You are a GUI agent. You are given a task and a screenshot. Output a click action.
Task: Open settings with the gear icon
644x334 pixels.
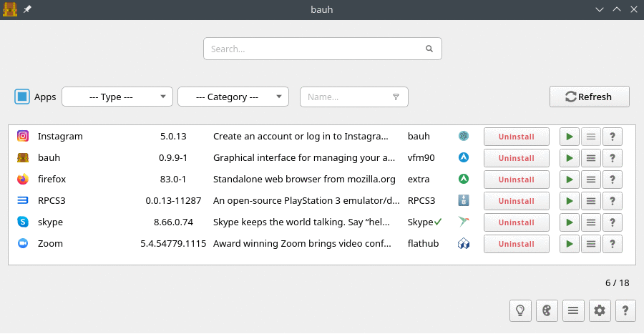pyautogui.click(x=600, y=310)
